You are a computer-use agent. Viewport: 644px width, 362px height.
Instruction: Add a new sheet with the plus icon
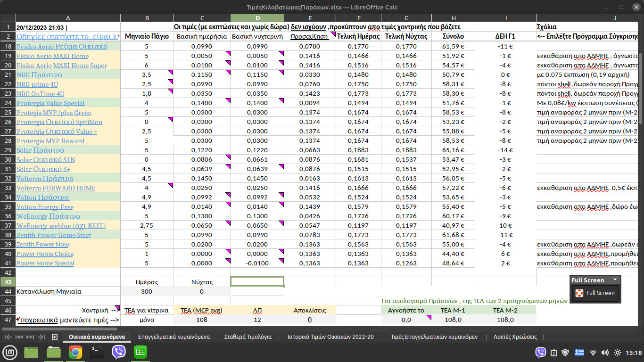pos(55,337)
